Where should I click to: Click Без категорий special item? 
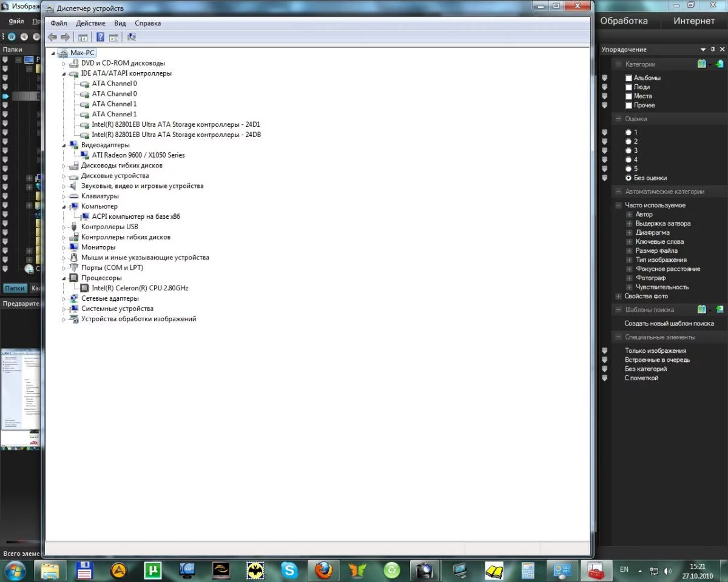tap(645, 369)
